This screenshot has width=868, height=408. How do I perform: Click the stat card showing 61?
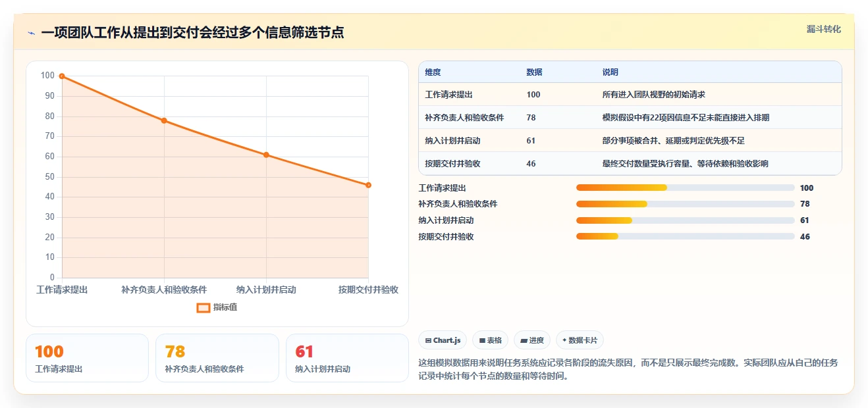pos(347,358)
